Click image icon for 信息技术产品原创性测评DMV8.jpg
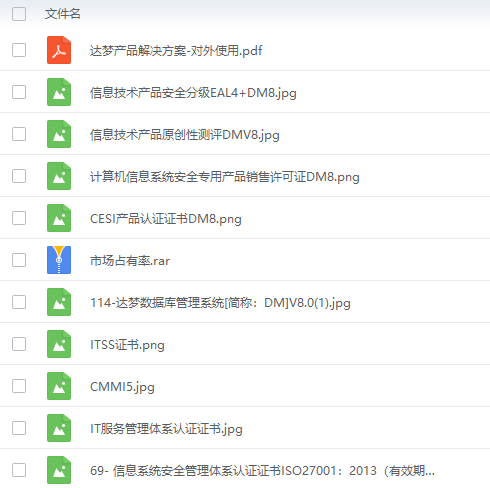 [x=59, y=134]
